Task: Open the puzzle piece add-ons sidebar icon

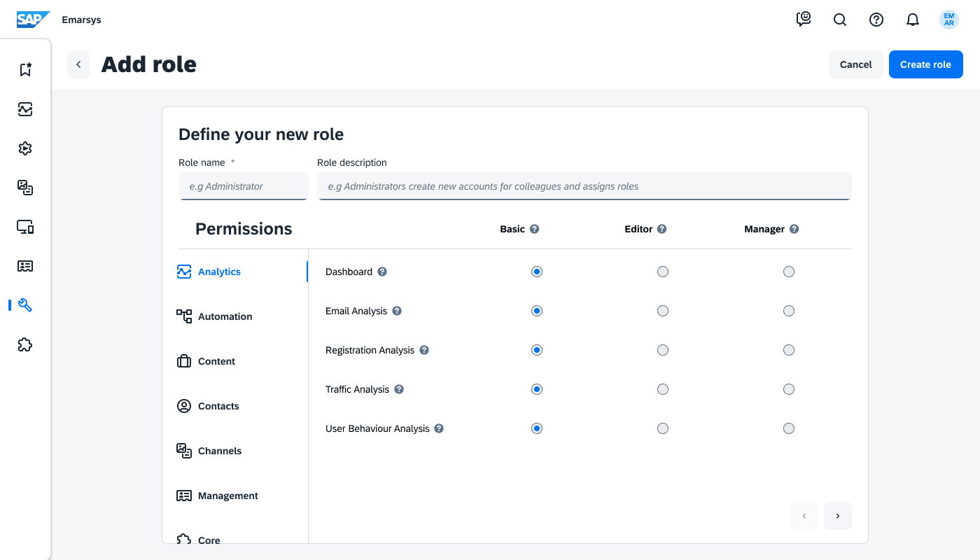Action: [x=25, y=344]
